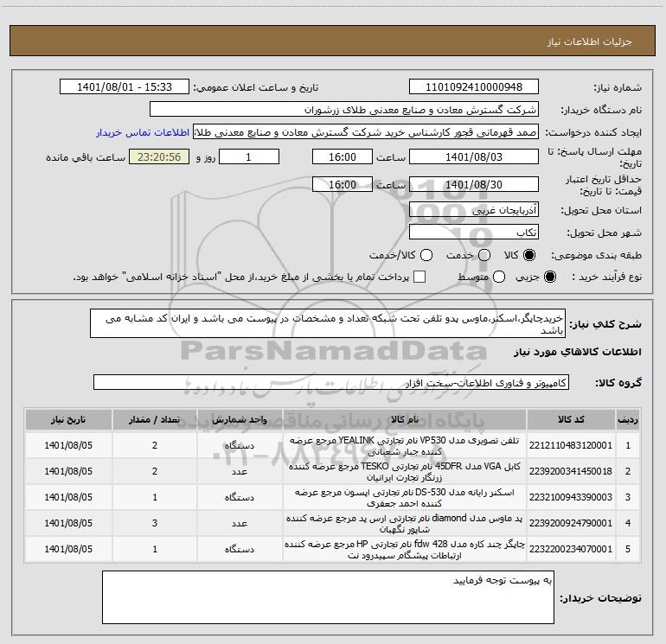Click the response deadline hour 16:00 field
666x644 pixels.
click(x=343, y=156)
